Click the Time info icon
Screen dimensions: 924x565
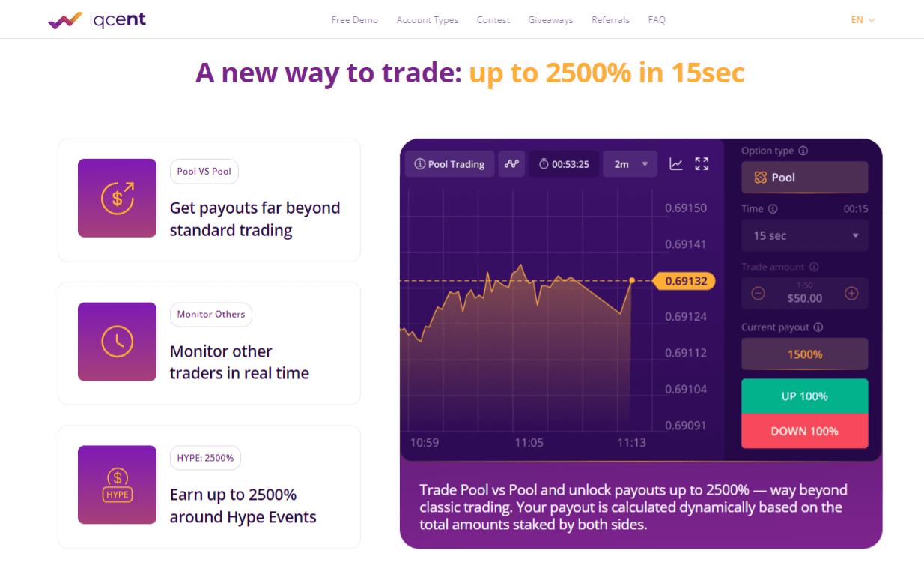click(x=773, y=209)
